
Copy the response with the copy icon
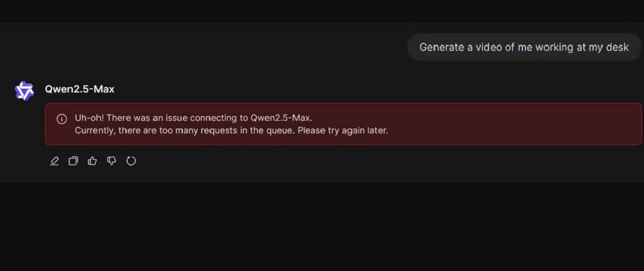73,161
